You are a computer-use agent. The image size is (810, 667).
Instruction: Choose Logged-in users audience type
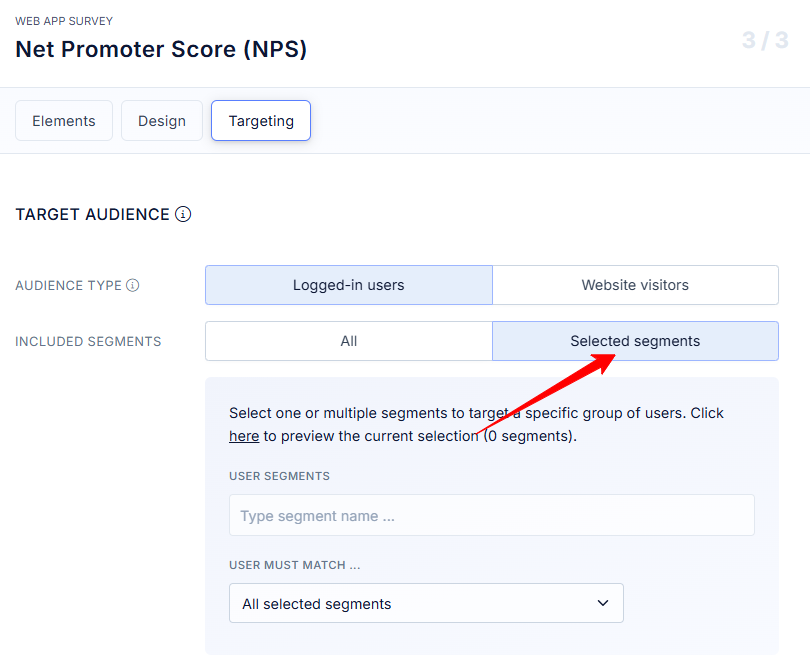pos(349,285)
